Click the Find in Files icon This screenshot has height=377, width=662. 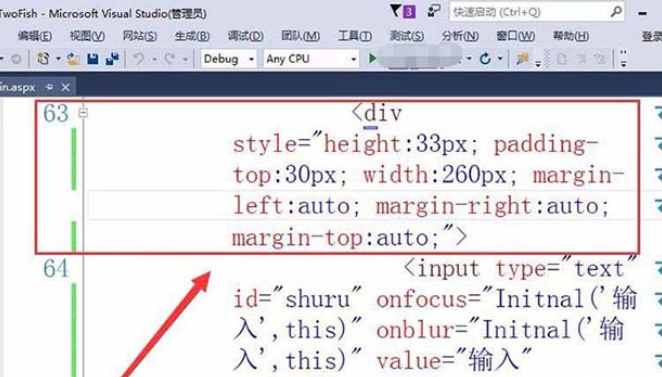point(523,59)
